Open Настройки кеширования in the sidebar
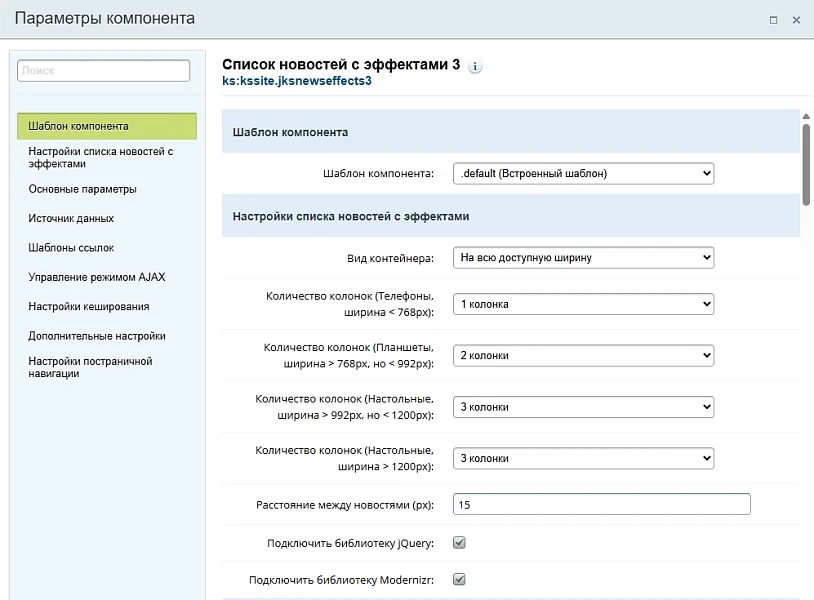 [89, 307]
